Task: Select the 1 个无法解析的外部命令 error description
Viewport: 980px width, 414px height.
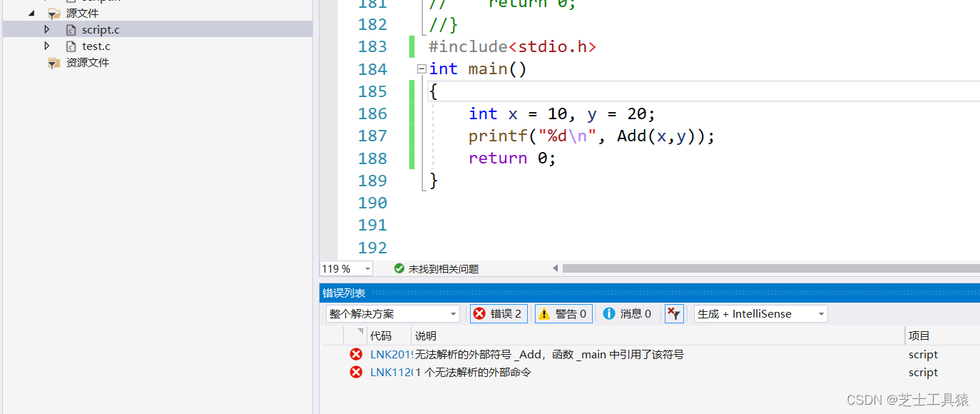Action: pos(474,372)
